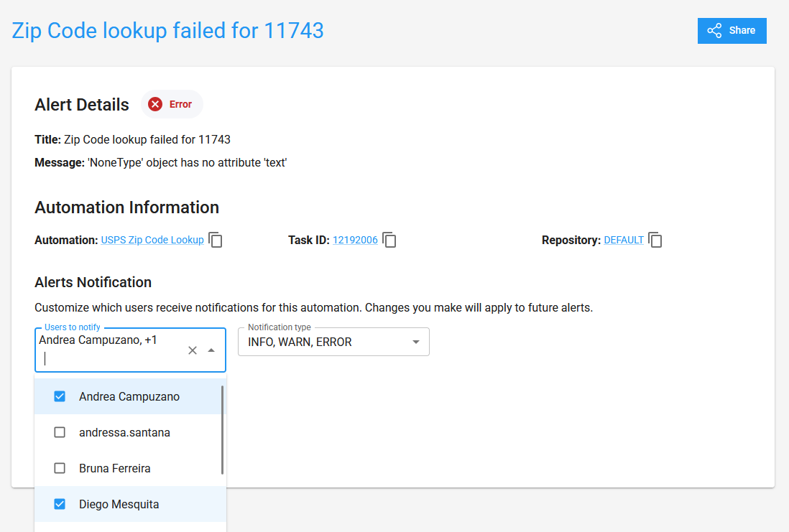This screenshot has width=789, height=532.
Task: Expand Notification type using its arrow
Action: coord(416,342)
